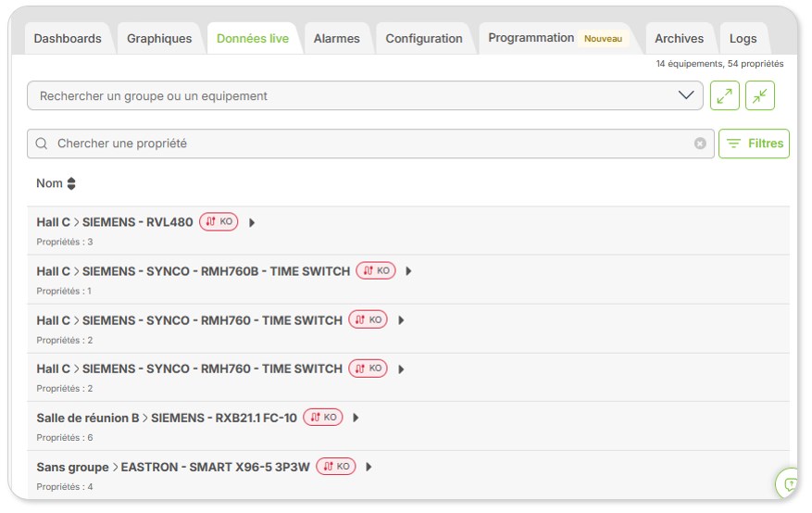This screenshot has width=812, height=513.
Task: Click 'Propriétés : 3' under RVL480
Action: coord(64,242)
